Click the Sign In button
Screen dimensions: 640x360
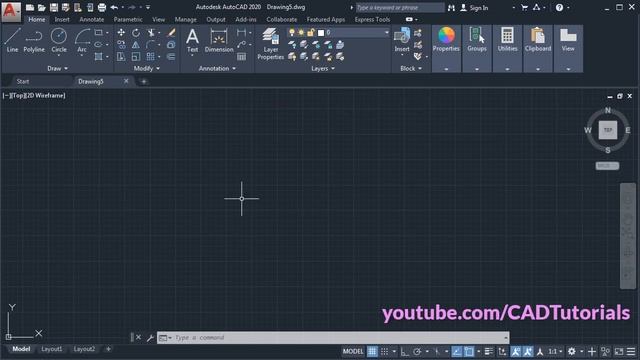pos(474,7)
